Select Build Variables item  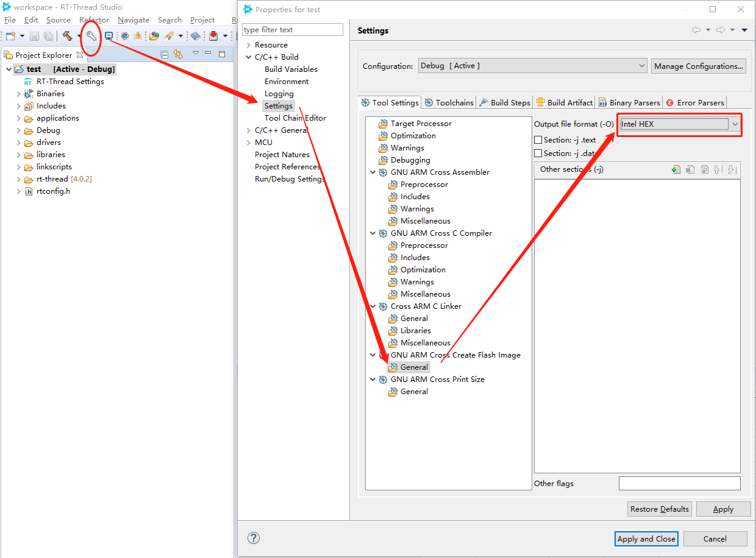point(291,69)
